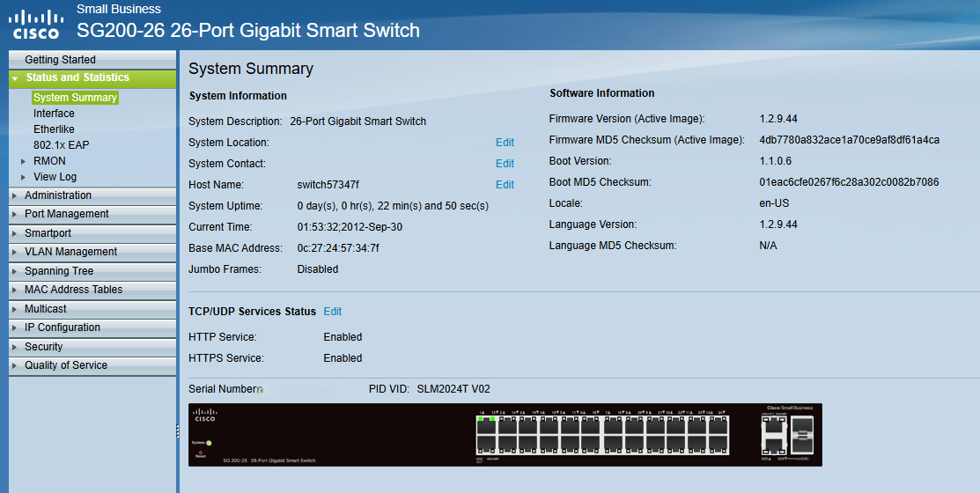Open the Quality of Service menu

click(x=92, y=364)
